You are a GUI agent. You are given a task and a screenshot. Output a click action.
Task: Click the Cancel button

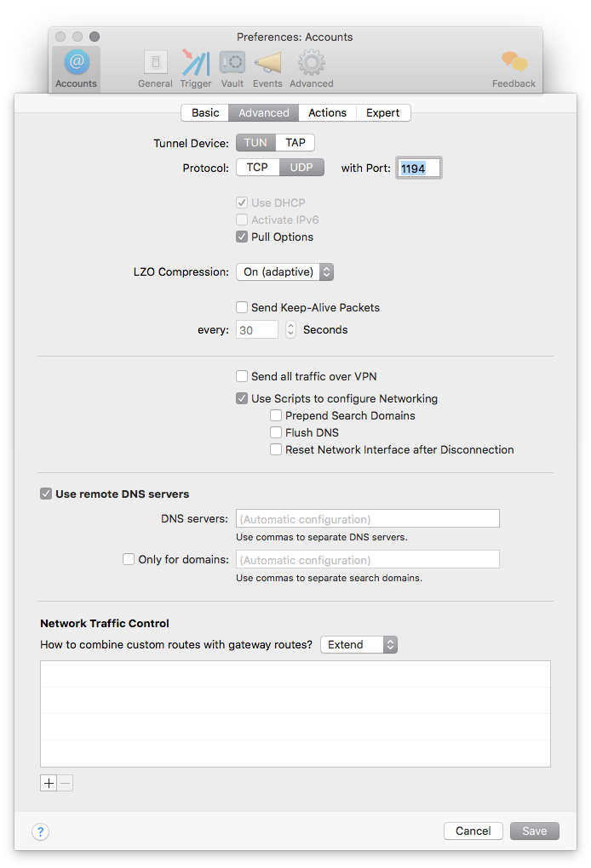click(473, 831)
